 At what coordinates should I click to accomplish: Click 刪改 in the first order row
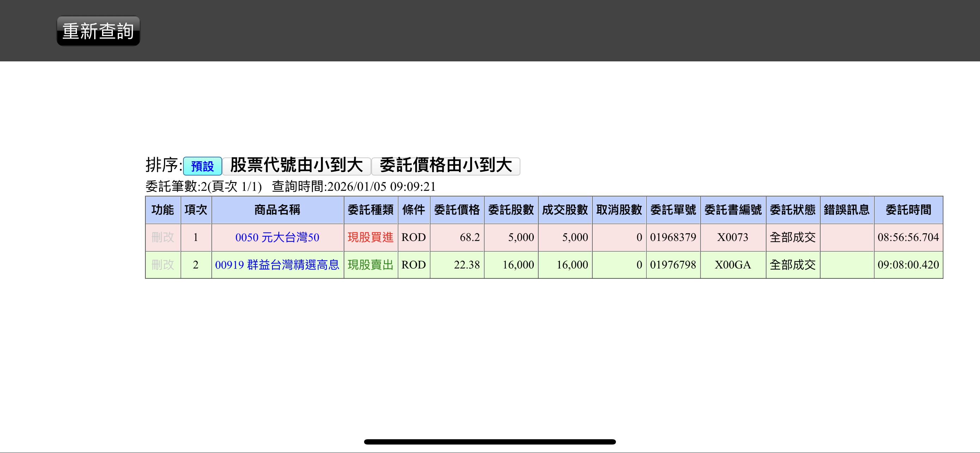(x=162, y=237)
